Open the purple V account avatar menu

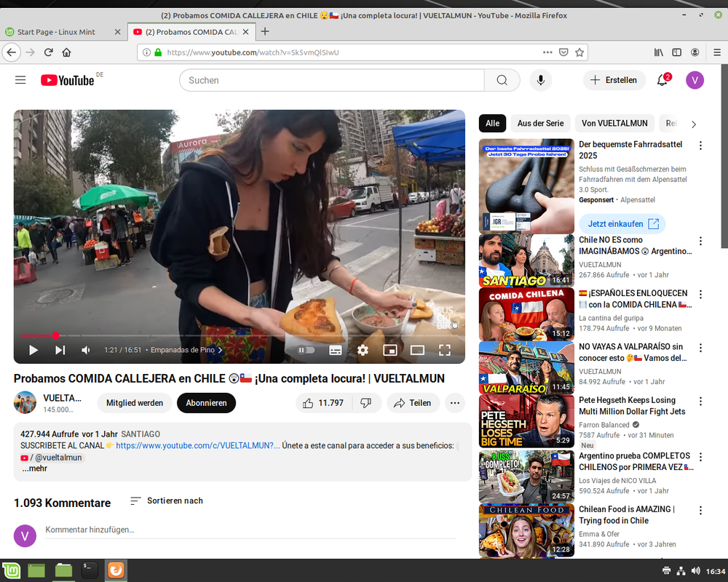point(695,80)
